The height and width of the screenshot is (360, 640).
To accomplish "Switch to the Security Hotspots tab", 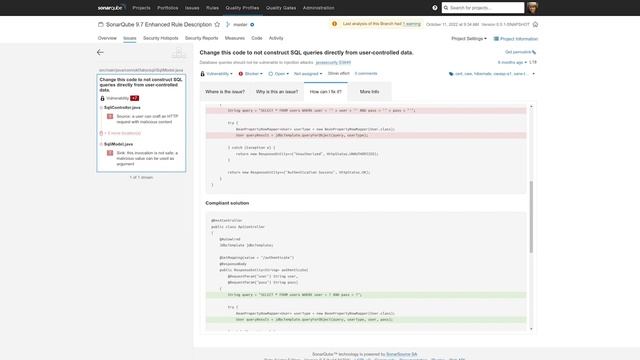I will pyautogui.click(x=160, y=38).
